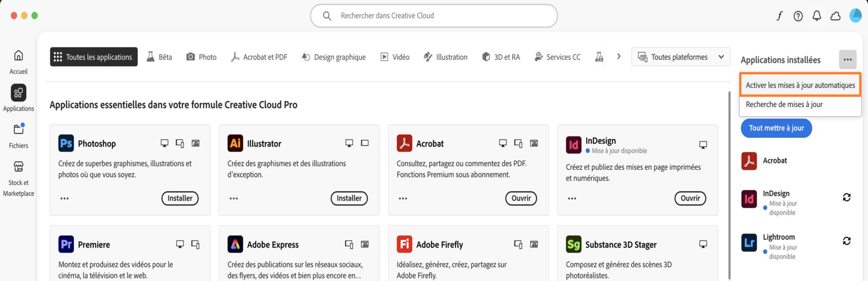Click Acrobat's web platform icon
Viewport: 868px width, 281px height.
534,143
